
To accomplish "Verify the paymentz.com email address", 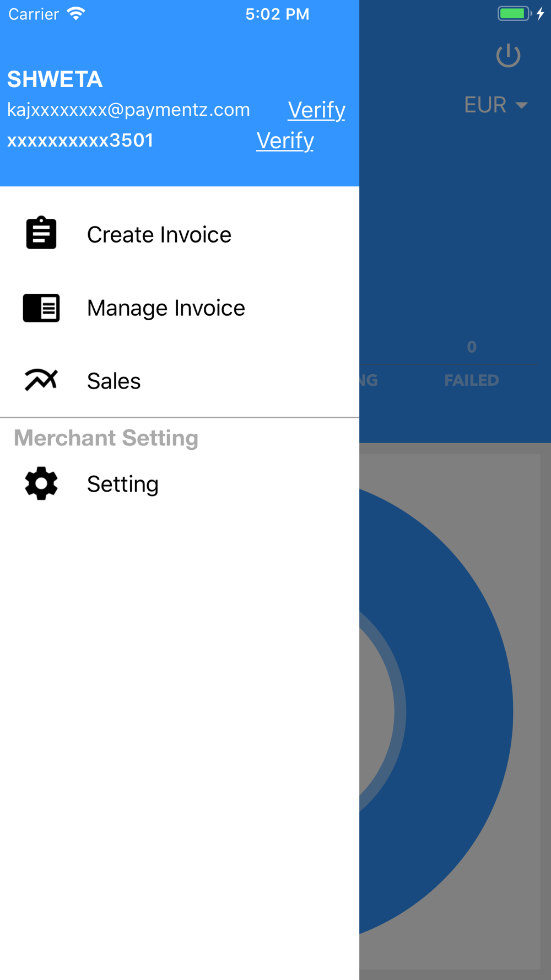I will (316, 110).
